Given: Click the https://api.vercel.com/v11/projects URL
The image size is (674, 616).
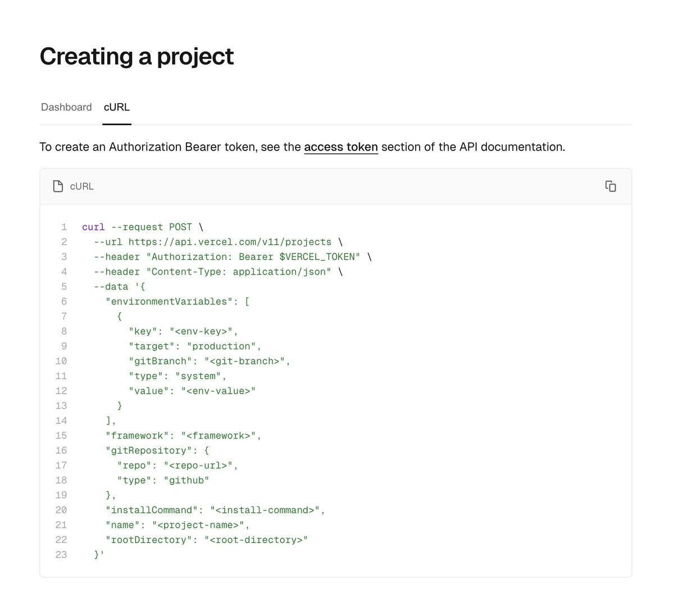Looking at the screenshot, I should click(x=230, y=242).
